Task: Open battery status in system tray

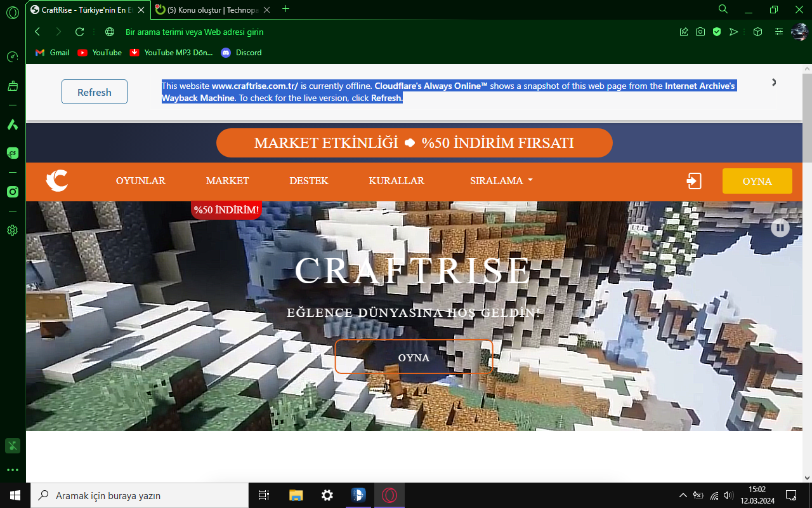Action: 698,495
